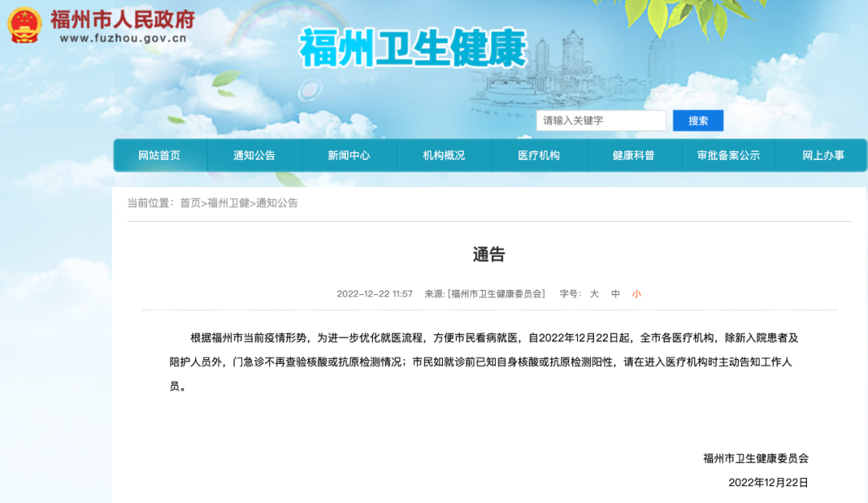Select the 网站首页 navigation item
Screen dimensions: 868x503
coord(159,155)
